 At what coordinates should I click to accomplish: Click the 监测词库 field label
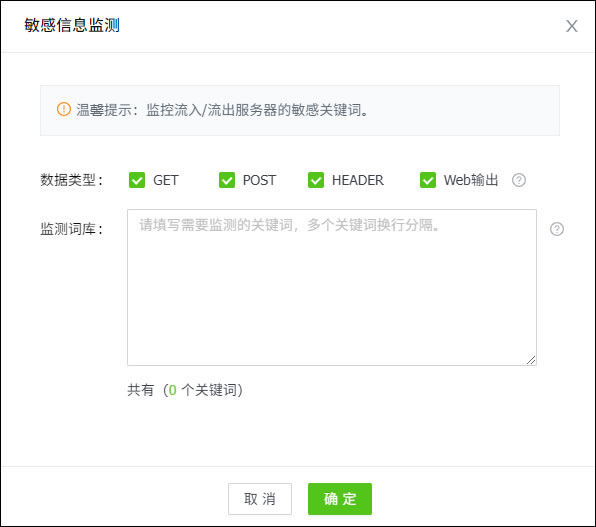point(71,229)
